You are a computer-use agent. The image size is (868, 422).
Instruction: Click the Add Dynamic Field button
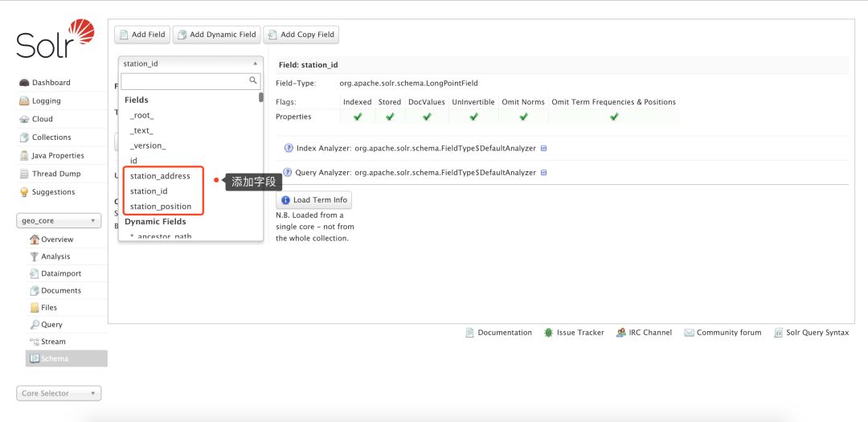click(x=216, y=35)
